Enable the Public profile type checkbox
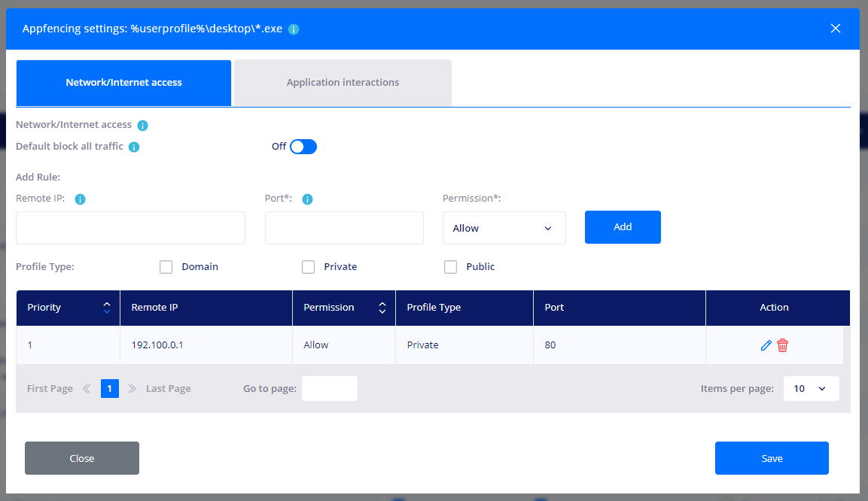The height and width of the screenshot is (501, 868). click(450, 267)
